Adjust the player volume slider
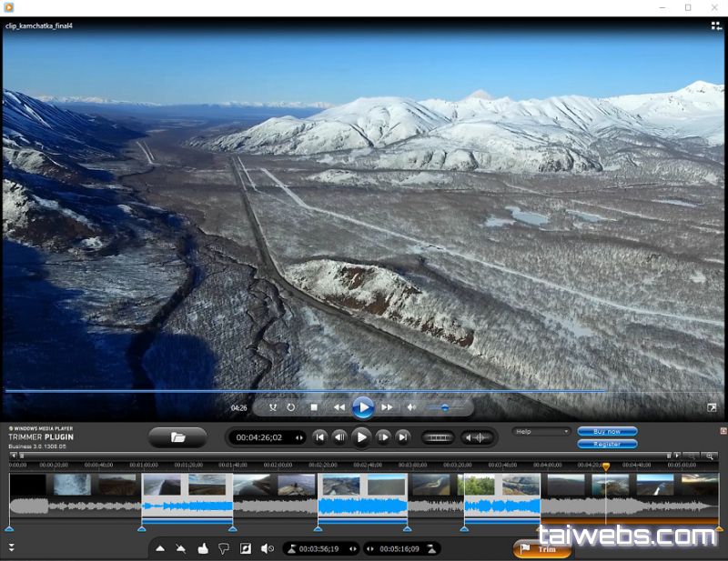 [444, 407]
